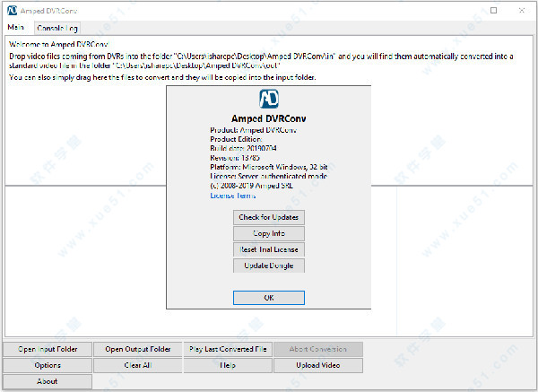Switch to the Console Log tab

56,29
